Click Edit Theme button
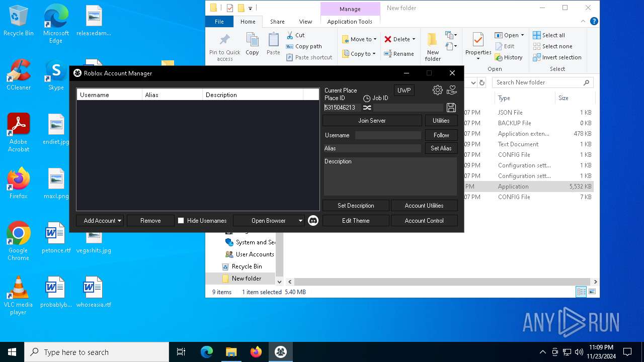 (356, 221)
